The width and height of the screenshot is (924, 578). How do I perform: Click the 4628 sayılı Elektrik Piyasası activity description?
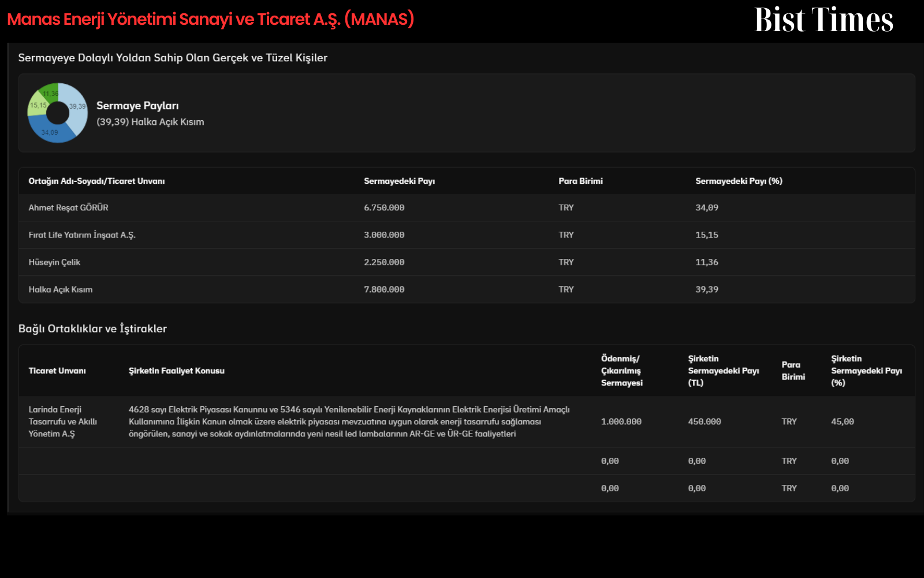coord(349,421)
